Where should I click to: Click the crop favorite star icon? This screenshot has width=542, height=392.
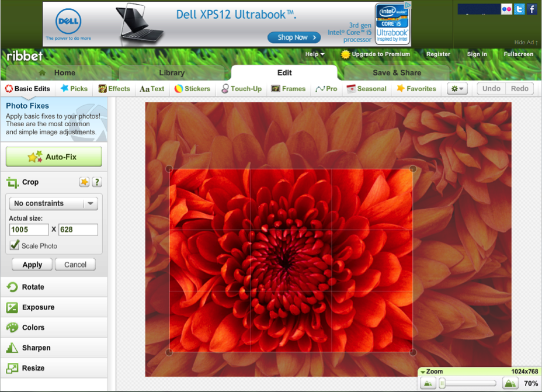(x=85, y=182)
